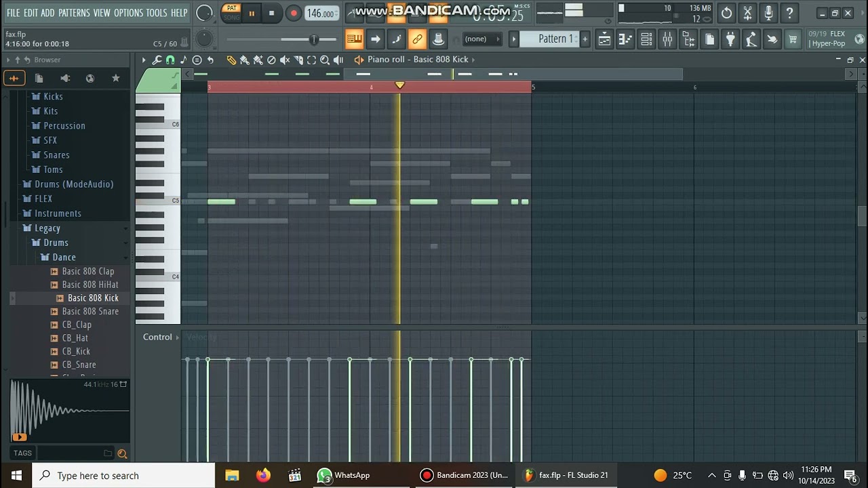This screenshot has width=868, height=488.
Task: Open the piano roll channel target dropdown arrow
Action: coord(473,60)
